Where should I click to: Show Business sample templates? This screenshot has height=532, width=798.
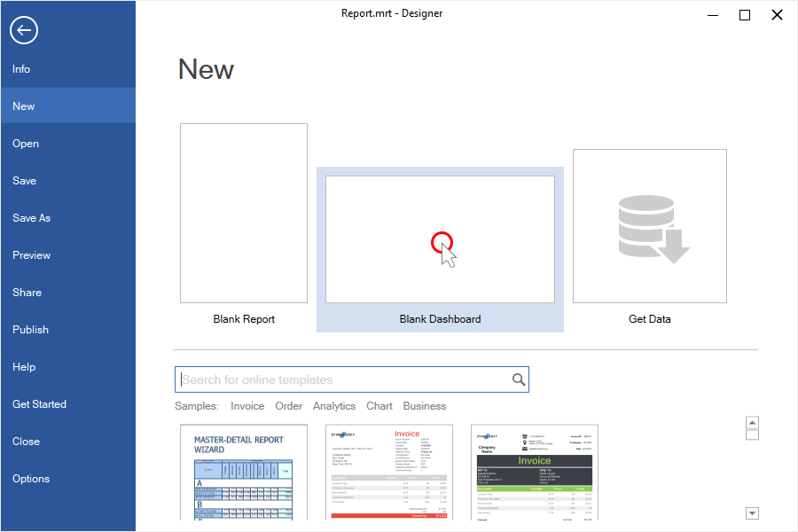point(425,406)
